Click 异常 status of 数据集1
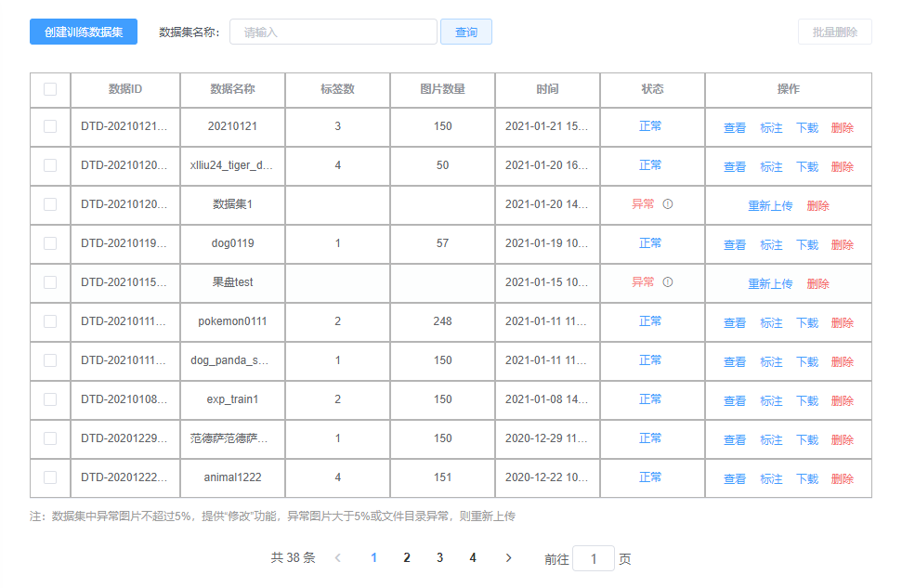Image resolution: width=902 pixels, height=588 pixels. (x=643, y=204)
